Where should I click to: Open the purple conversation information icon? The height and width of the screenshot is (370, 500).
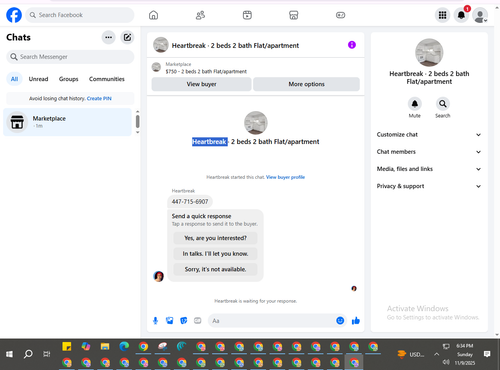pos(352,45)
